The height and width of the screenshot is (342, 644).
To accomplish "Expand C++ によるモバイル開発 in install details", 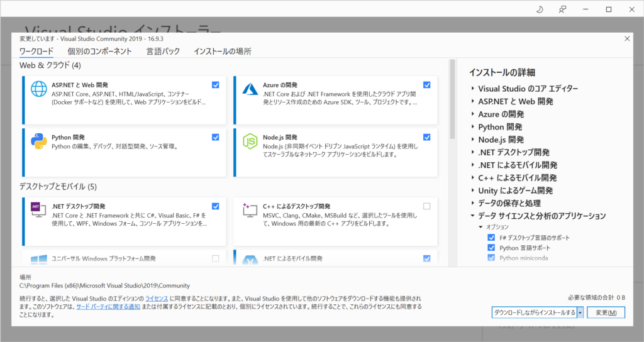I will pos(473,177).
